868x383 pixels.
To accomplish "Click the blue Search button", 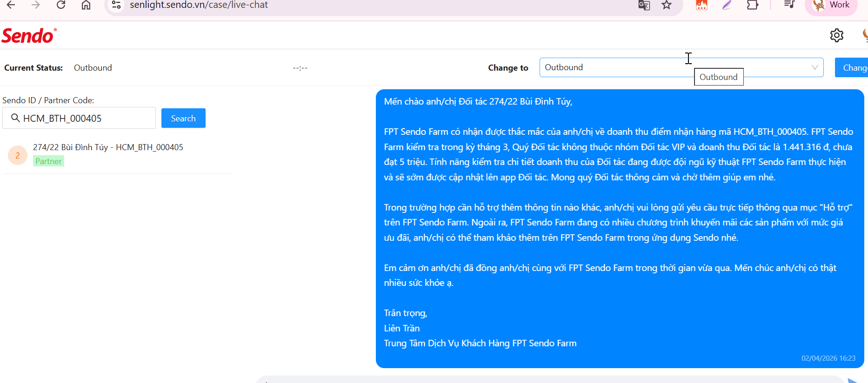I will pyautogui.click(x=183, y=118).
